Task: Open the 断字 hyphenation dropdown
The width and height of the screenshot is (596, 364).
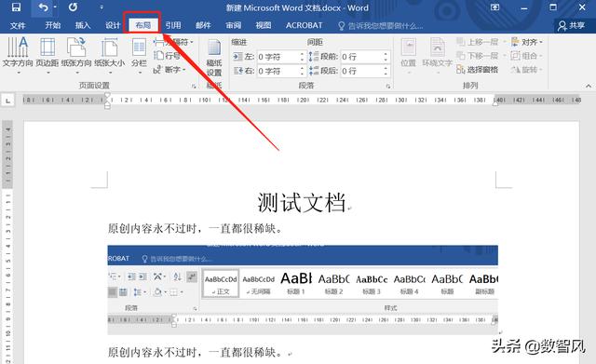Action: pyautogui.click(x=169, y=70)
